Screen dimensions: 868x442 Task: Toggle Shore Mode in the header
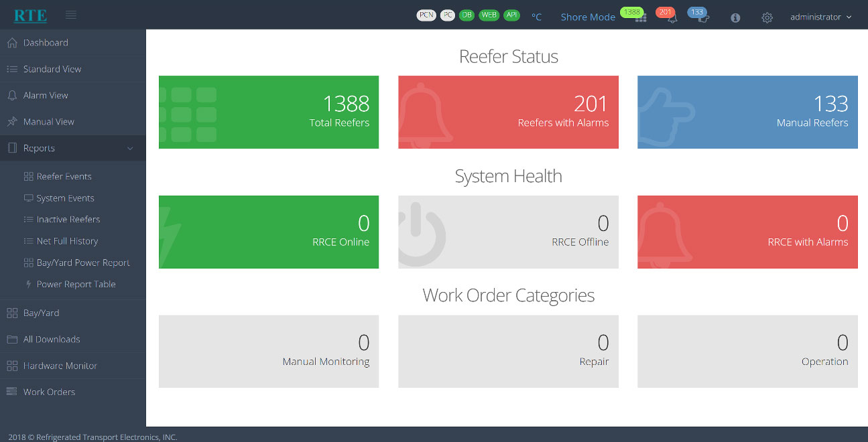pos(587,17)
